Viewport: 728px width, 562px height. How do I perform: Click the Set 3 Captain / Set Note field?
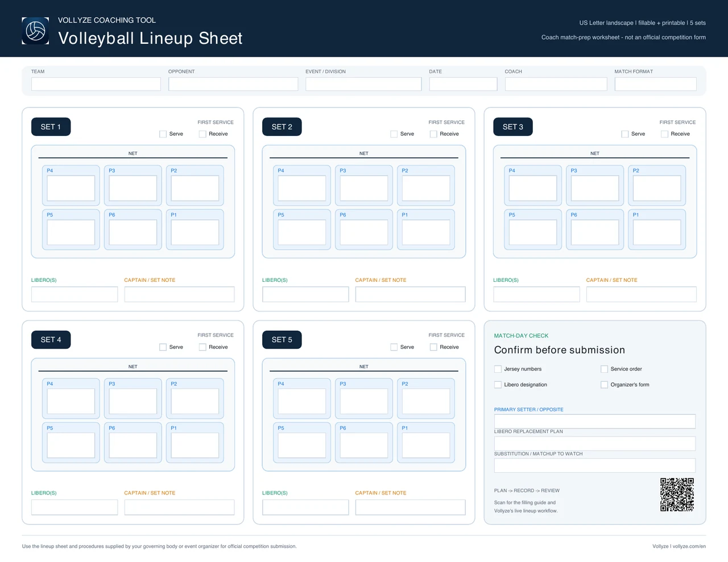coord(642,294)
